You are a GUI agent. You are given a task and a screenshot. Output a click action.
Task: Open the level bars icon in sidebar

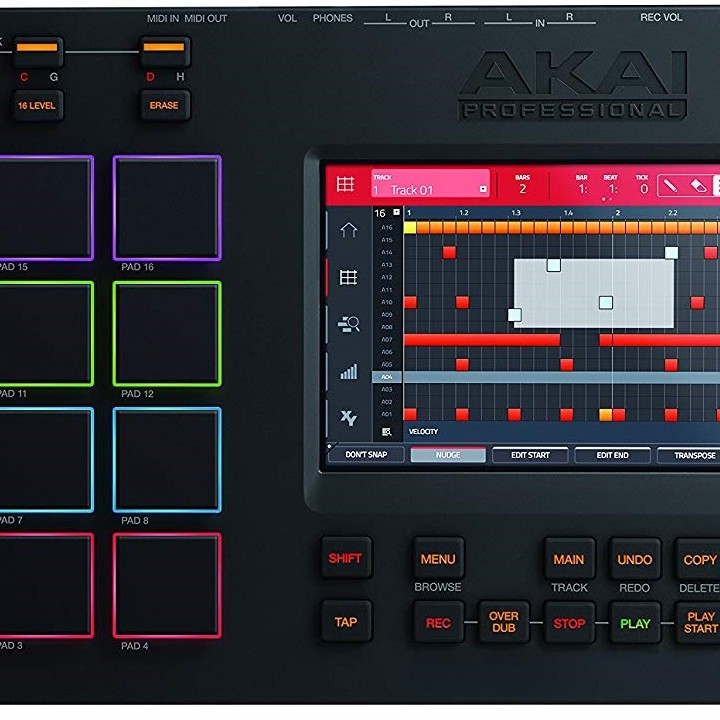pyautogui.click(x=349, y=371)
